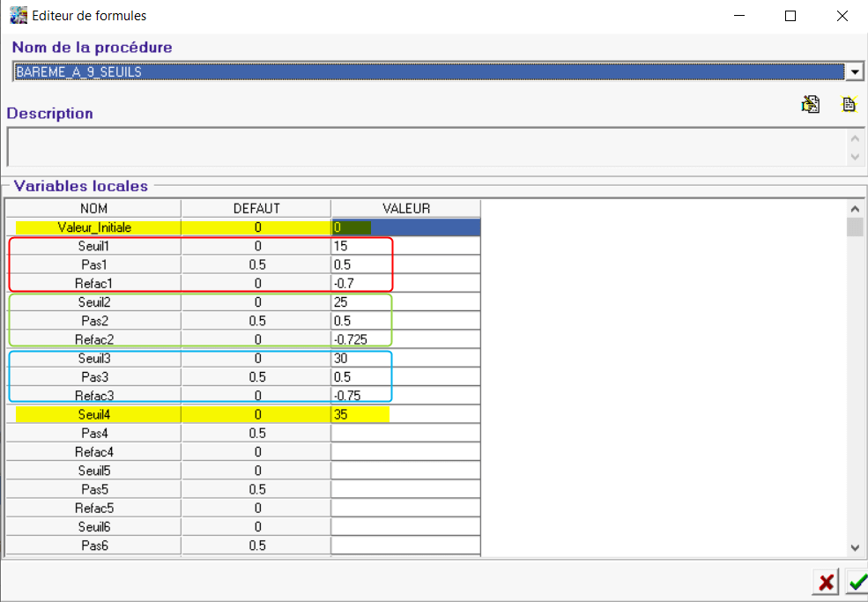This screenshot has width=868, height=602.
Task: Open the Nom de la procédure dropdown arrow
Action: (x=854, y=71)
